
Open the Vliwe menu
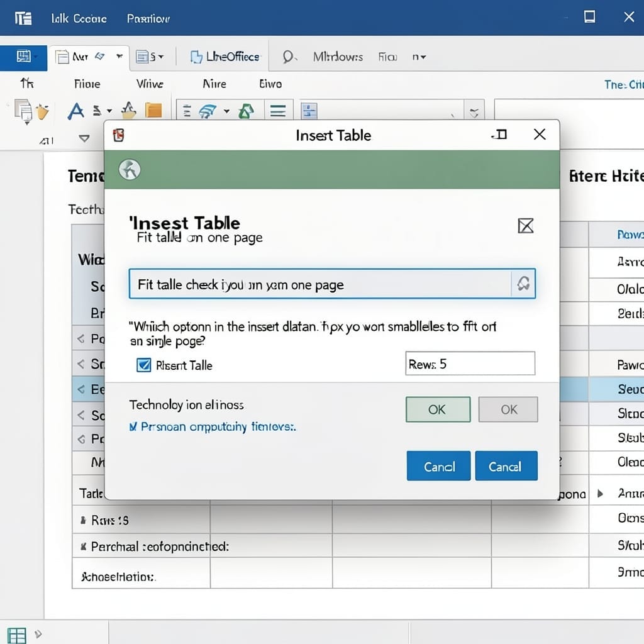point(150,84)
